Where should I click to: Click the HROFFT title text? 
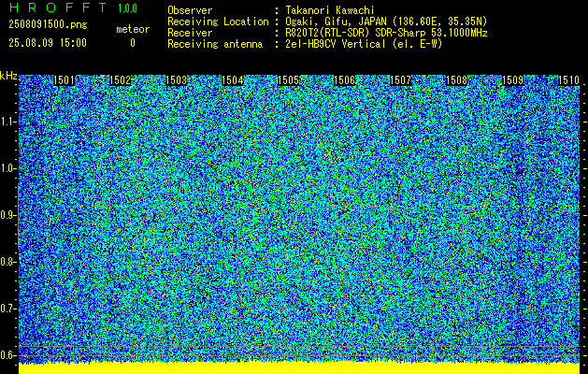pyautogui.click(x=58, y=7)
